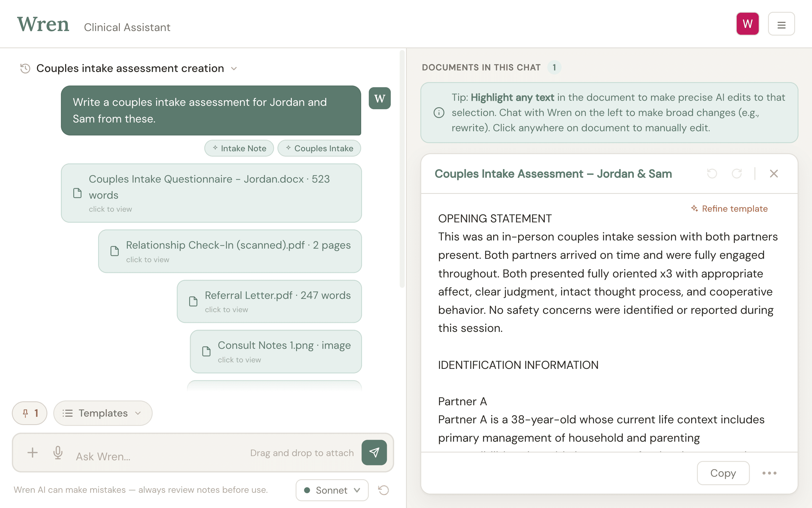Open Consult Notes 1.png attachment
This screenshot has height=508, width=812.
click(275, 351)
